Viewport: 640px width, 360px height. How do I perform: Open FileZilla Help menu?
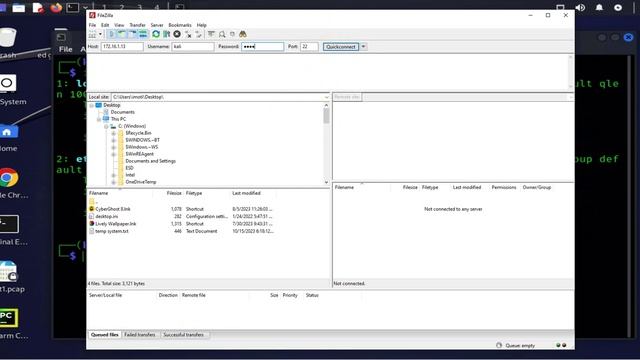[x=202, y=25]
